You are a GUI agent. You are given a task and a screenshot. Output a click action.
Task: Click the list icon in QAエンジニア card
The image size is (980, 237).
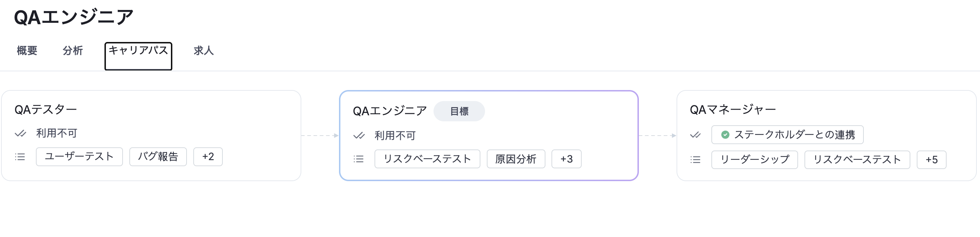359,159
